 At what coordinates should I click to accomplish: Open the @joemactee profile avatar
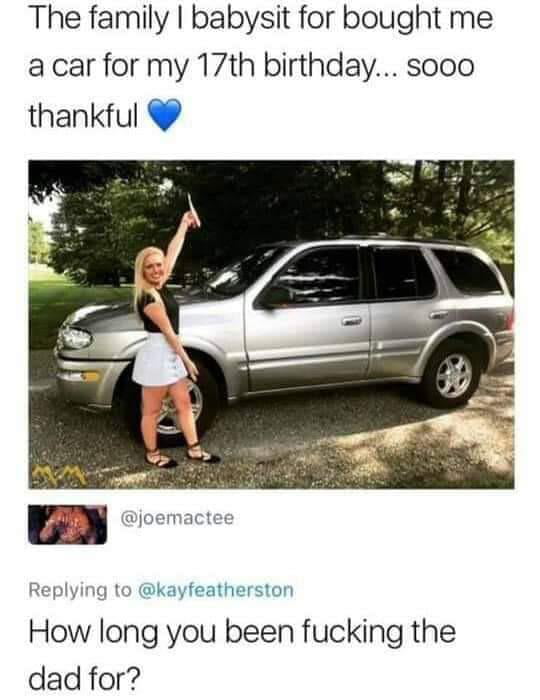[67, 524]
